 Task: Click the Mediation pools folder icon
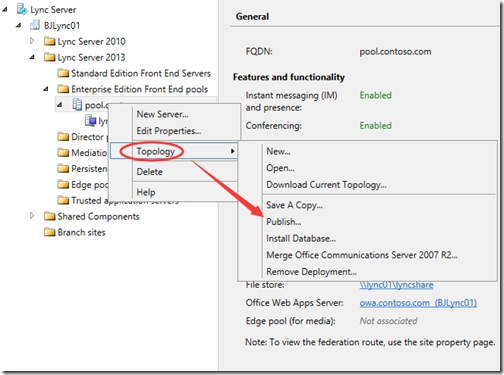click(x=63, y=153)
